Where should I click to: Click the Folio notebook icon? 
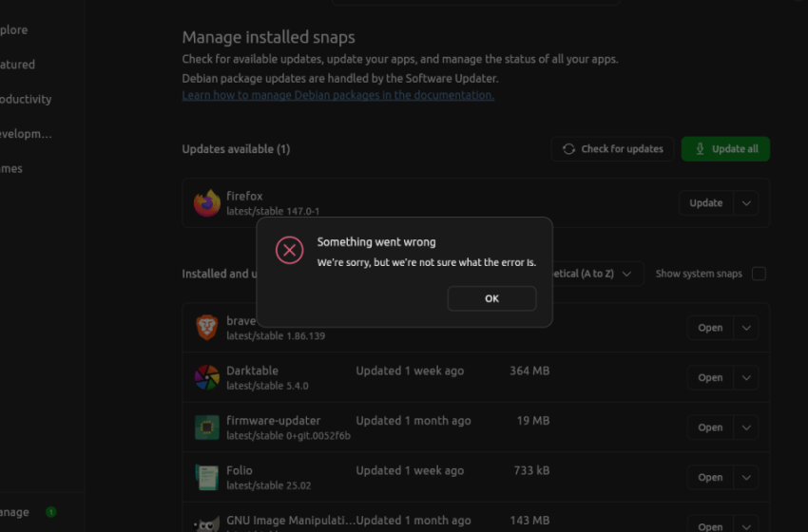(x=206, y=477)
